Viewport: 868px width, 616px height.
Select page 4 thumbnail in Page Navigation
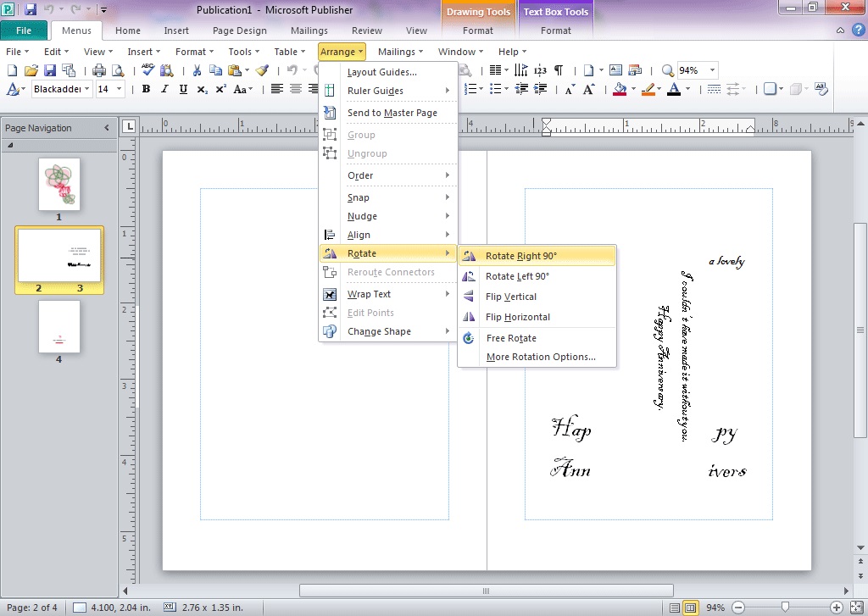point(59,327)
